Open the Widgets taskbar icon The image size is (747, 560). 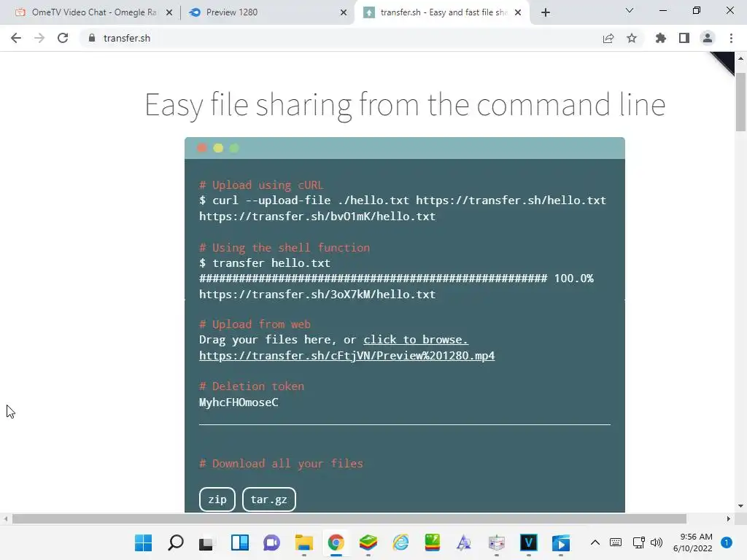(x=239, y=542)
